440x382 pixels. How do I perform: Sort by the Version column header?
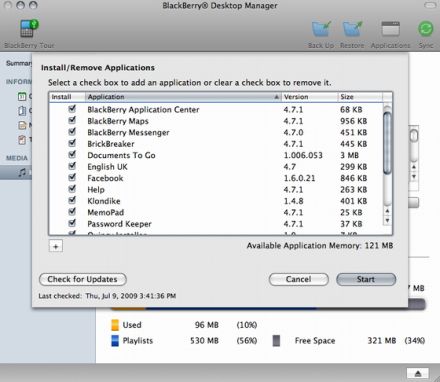(x=309, y=97)
